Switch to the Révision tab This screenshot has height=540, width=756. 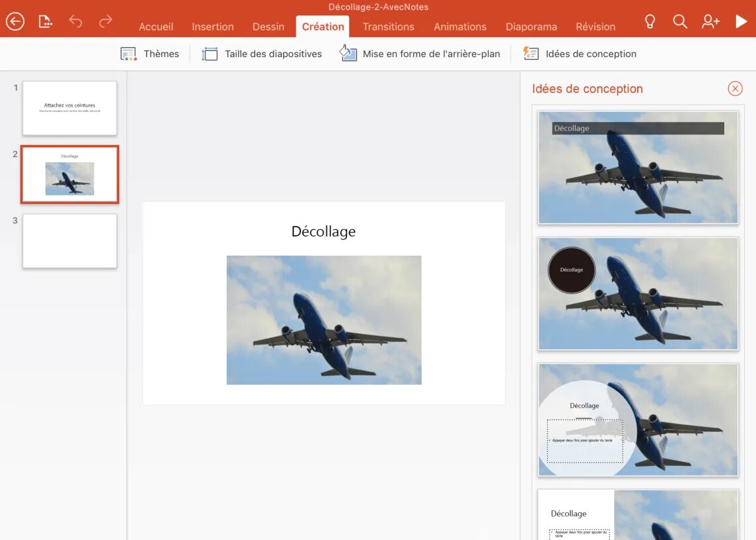click(x=596, y=27)
